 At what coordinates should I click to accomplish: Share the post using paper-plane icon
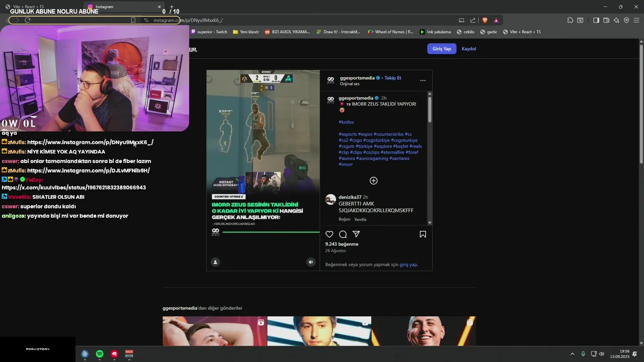pyautogui.click(x=356, y=234)
